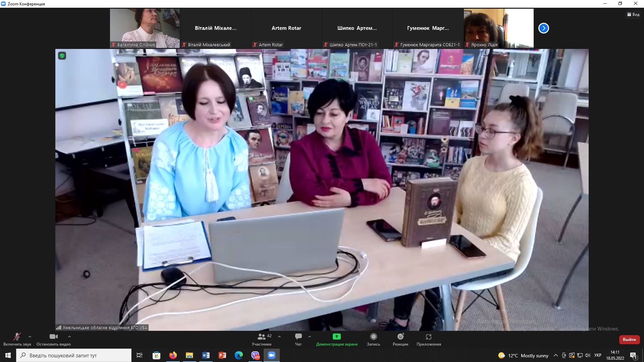Unmute microphone with Включить звук
644x362 pixels.
tap(17, 337)
